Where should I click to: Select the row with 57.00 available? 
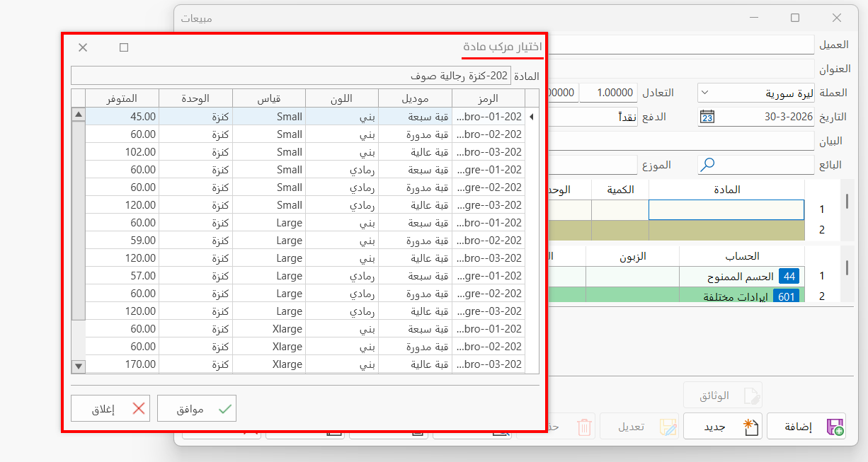305,276
